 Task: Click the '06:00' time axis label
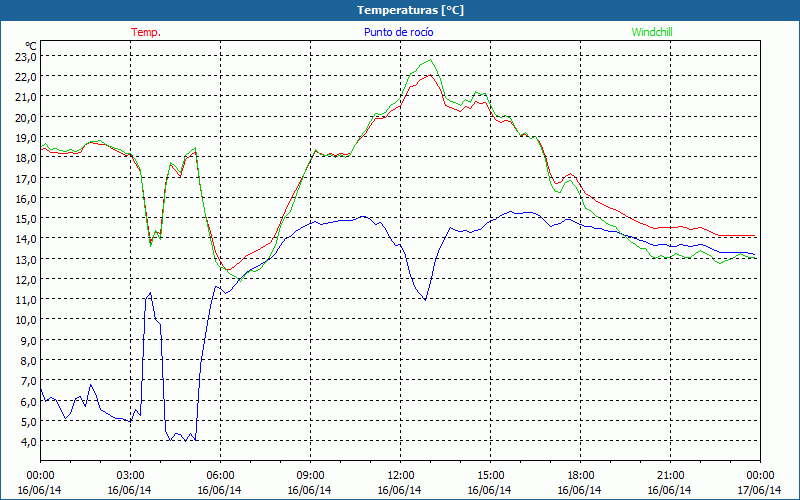pos(220,476)
